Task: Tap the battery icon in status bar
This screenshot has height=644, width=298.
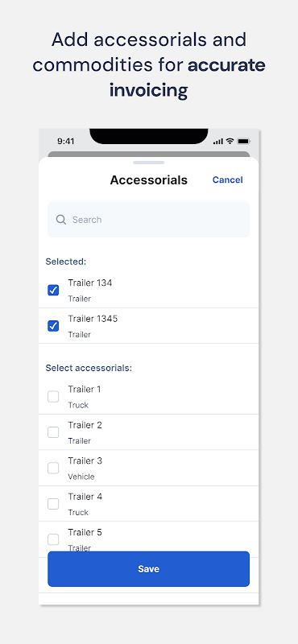Action: (x=243, y=142)
